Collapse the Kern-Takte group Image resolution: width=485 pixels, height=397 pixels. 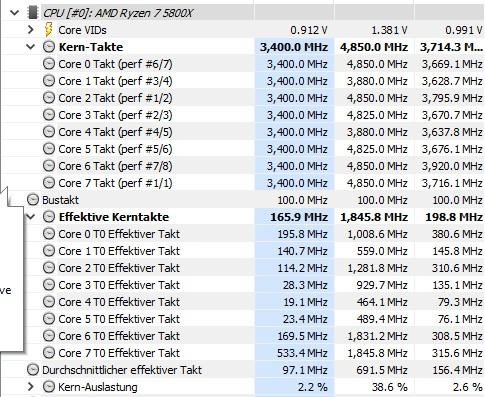coord(31,47)
